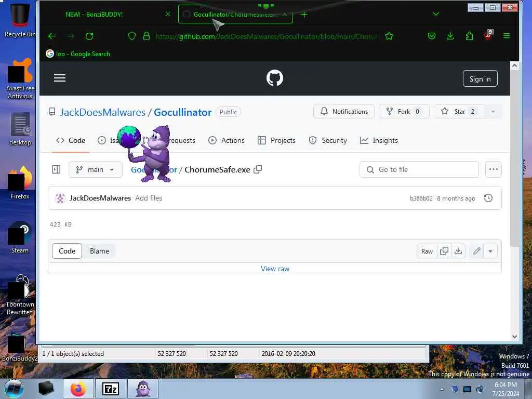Go back with the browser back arrow
The image size is (532, 399).
pos(52,36)
